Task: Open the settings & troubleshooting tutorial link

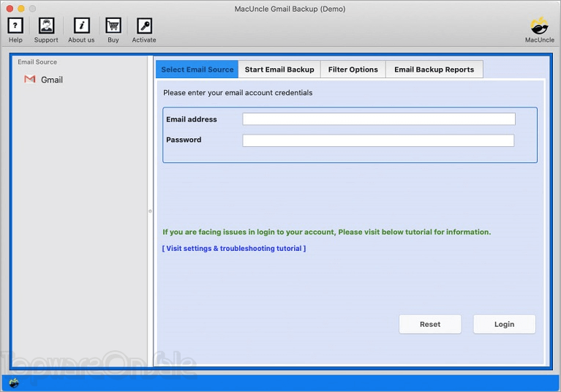Action: tap(234, 248)
